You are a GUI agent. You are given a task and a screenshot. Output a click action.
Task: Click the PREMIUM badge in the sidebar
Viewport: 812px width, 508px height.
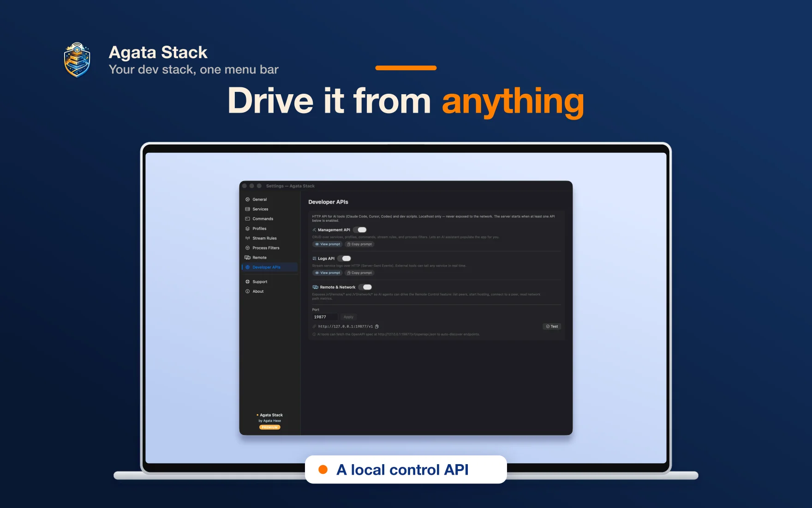270,427
